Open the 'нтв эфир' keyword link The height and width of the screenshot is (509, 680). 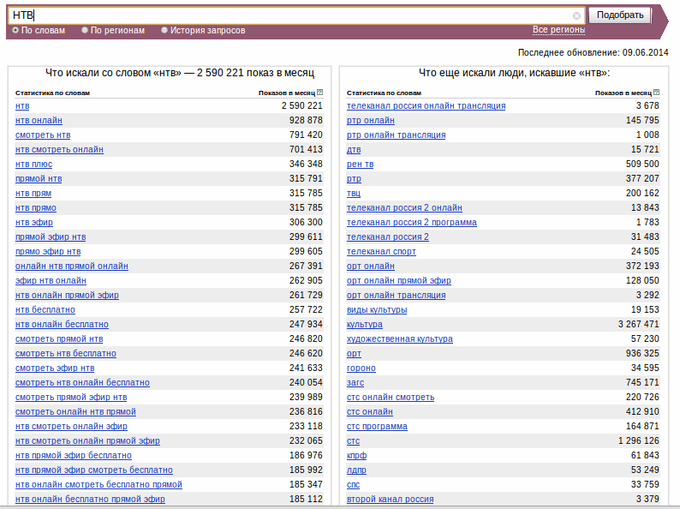pos(34,222)
